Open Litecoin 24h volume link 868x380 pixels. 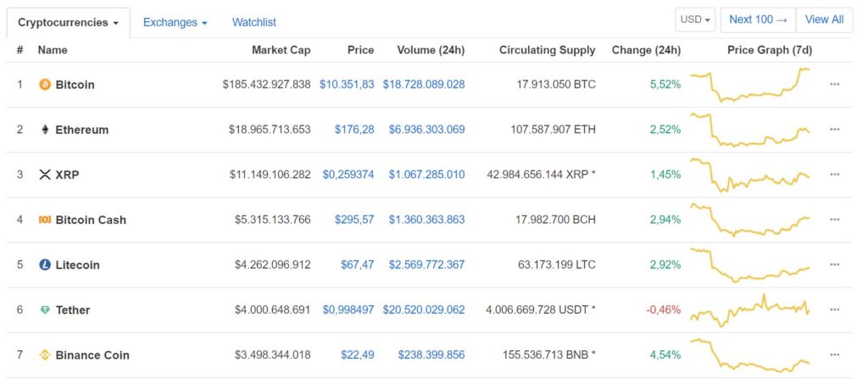tap(426, 265)
